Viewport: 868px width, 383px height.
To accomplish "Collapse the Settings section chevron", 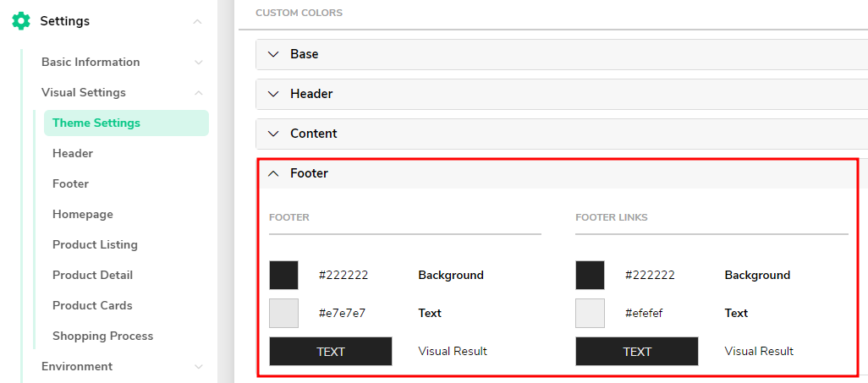I will point(198,22).
